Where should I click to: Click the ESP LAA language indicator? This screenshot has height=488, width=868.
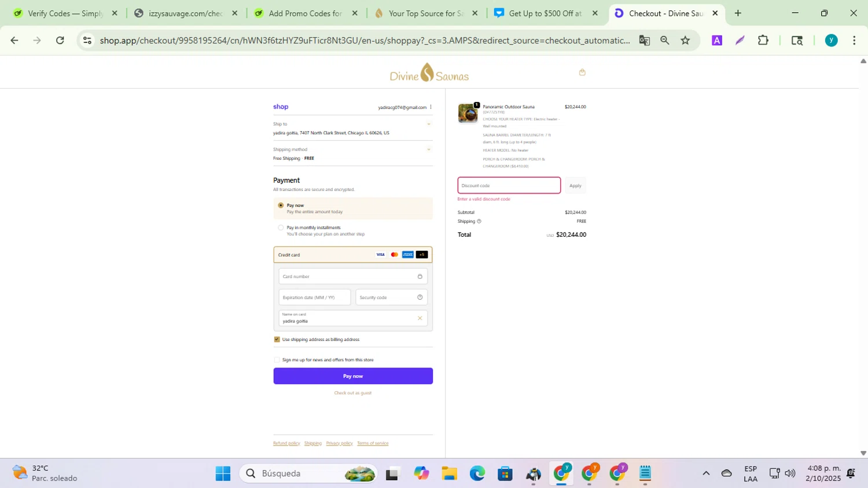click(x=751, y=474)
